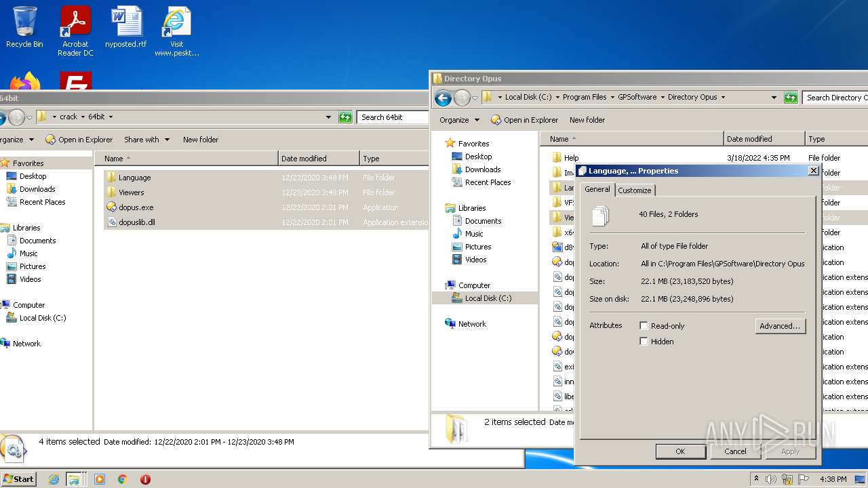Open the Visit www.peskt shortcut icon

[x=176, y=31]
